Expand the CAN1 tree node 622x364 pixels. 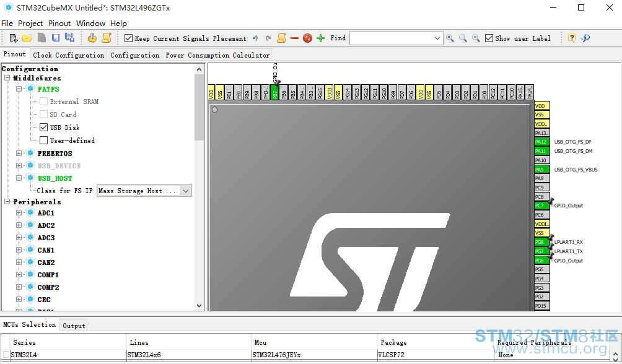pyautogui.click(x=19, y=250)
